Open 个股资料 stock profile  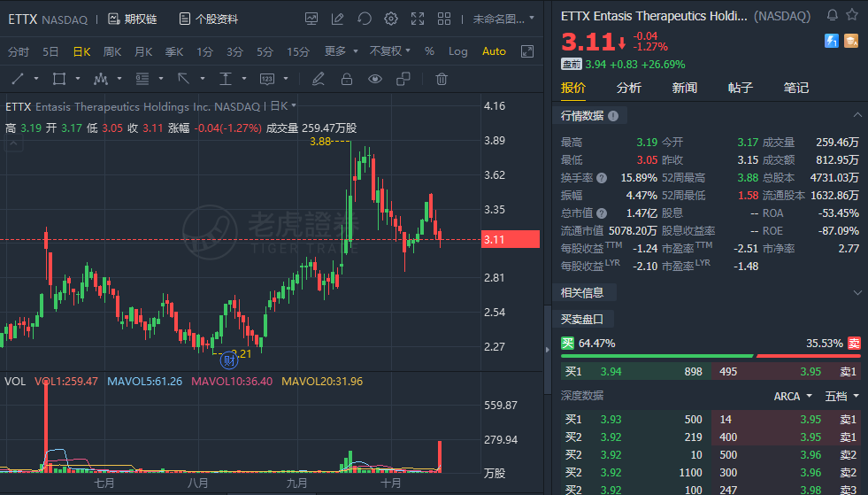point(209,19)
